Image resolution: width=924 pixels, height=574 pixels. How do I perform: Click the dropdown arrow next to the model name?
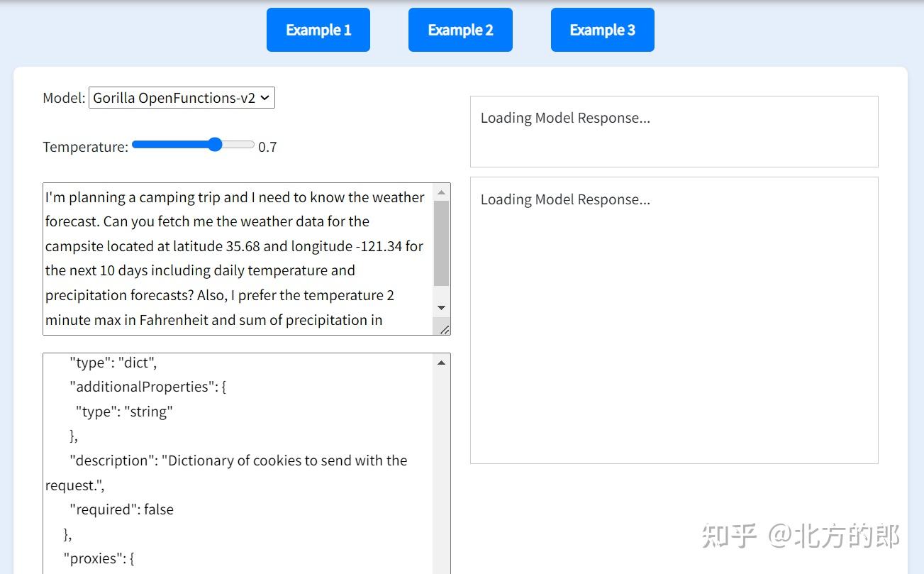coord(265,98)
